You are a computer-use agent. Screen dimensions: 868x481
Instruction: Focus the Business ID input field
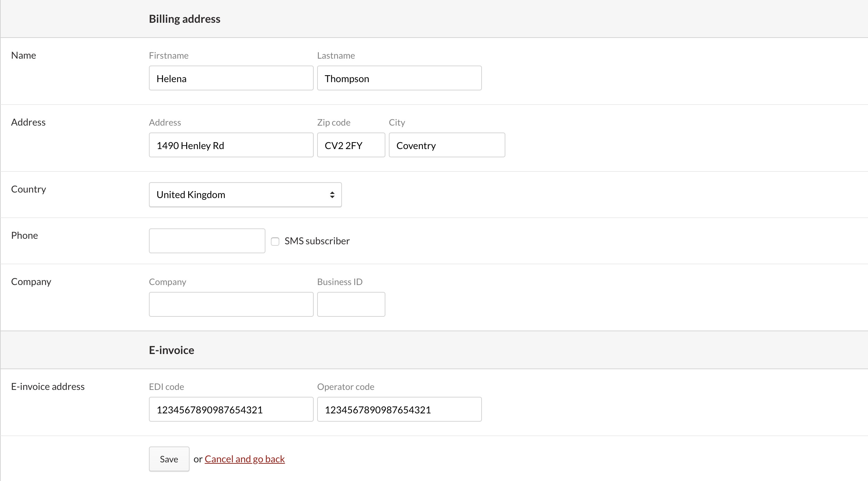click(x=351, y=304)
